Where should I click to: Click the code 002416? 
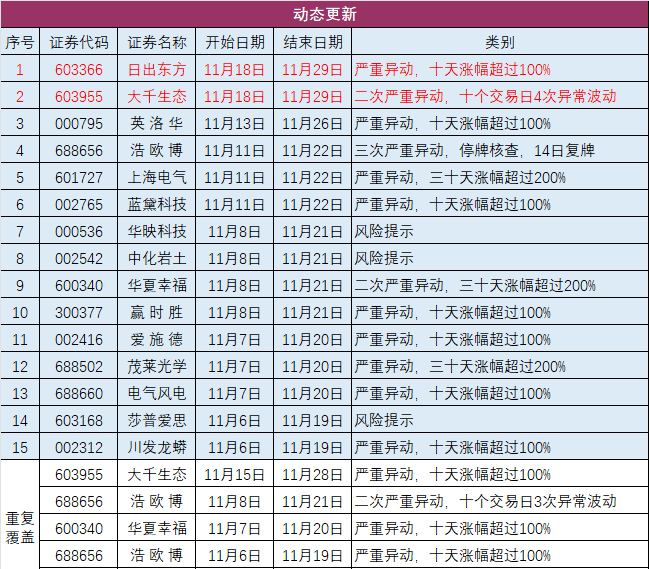[x=79, y=340]
